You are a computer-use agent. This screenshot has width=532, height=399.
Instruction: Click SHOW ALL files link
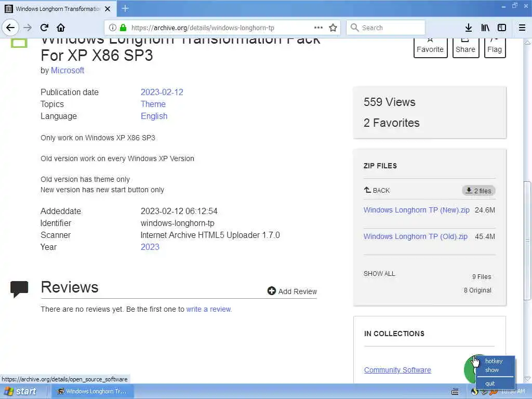coord(379,273)
